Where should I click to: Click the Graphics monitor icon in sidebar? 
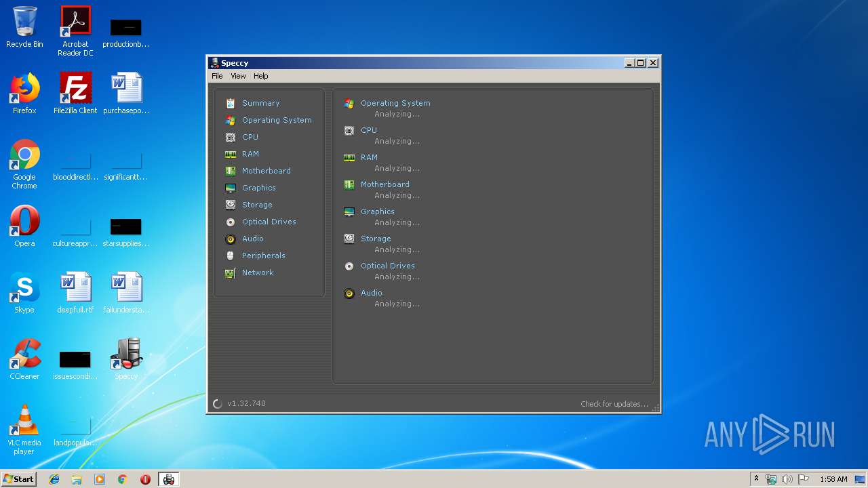231,188
